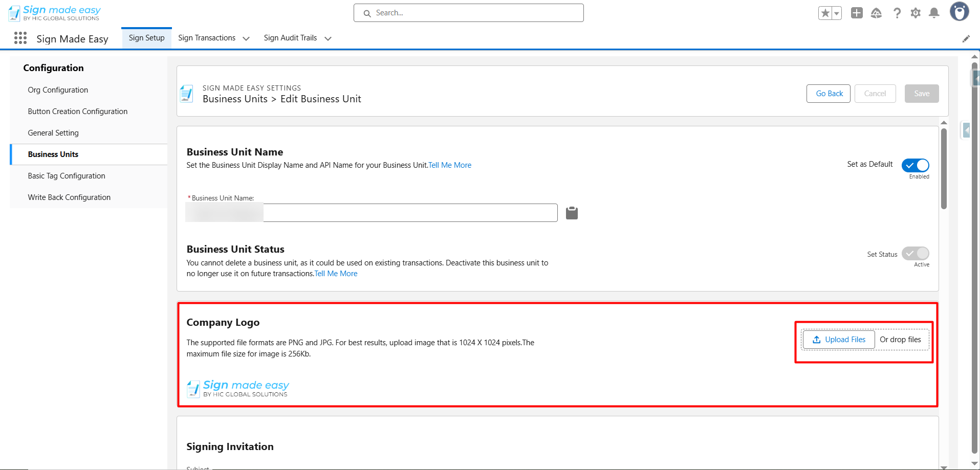Select Org Configuration in sidebar

58,90
